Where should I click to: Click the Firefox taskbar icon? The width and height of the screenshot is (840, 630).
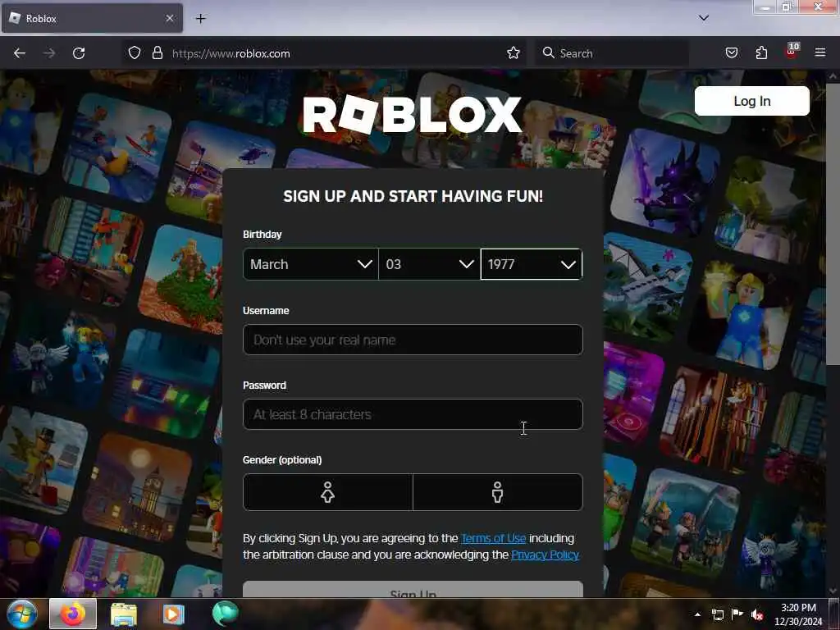click(73, 614)
